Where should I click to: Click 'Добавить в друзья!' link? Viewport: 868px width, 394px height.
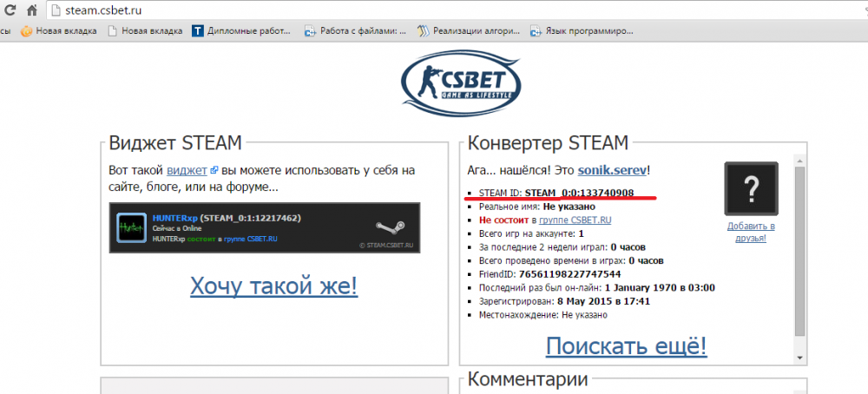point(752,232)
